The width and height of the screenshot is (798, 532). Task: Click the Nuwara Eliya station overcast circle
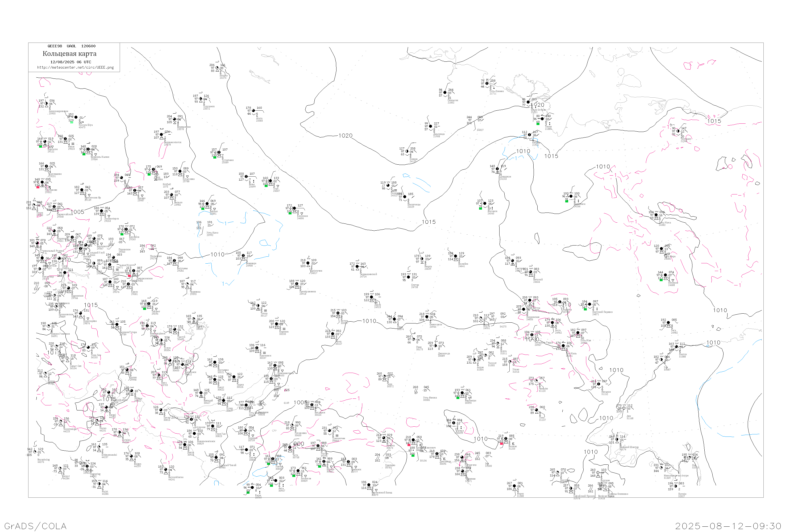[76, 117]
